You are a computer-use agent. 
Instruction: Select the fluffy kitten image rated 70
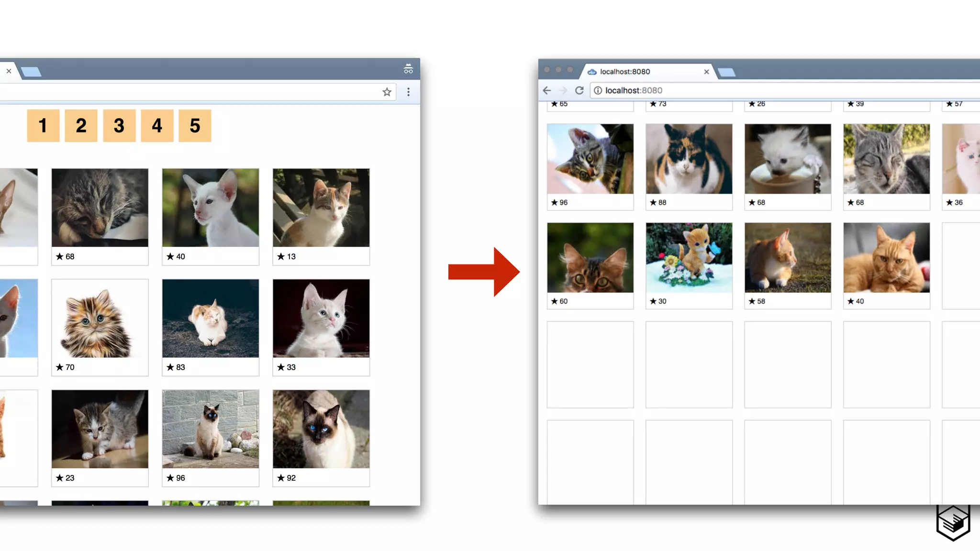(100, 319)
